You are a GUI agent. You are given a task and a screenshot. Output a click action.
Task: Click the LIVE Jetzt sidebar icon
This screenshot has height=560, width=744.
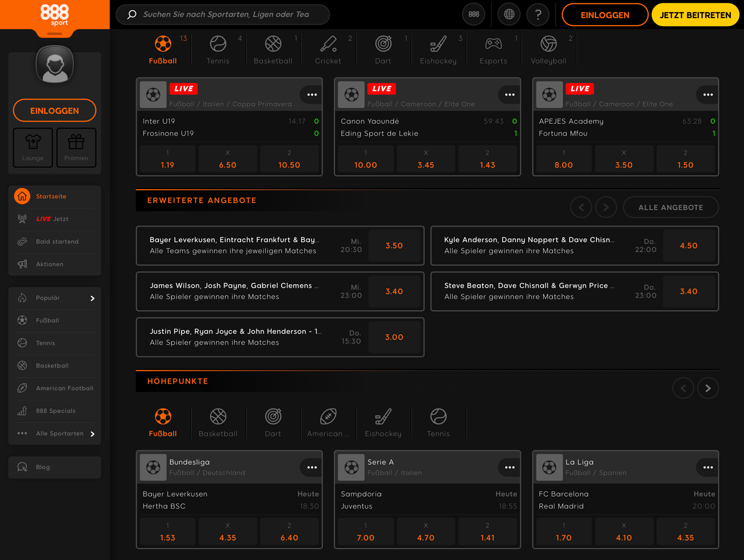point(21,218)
